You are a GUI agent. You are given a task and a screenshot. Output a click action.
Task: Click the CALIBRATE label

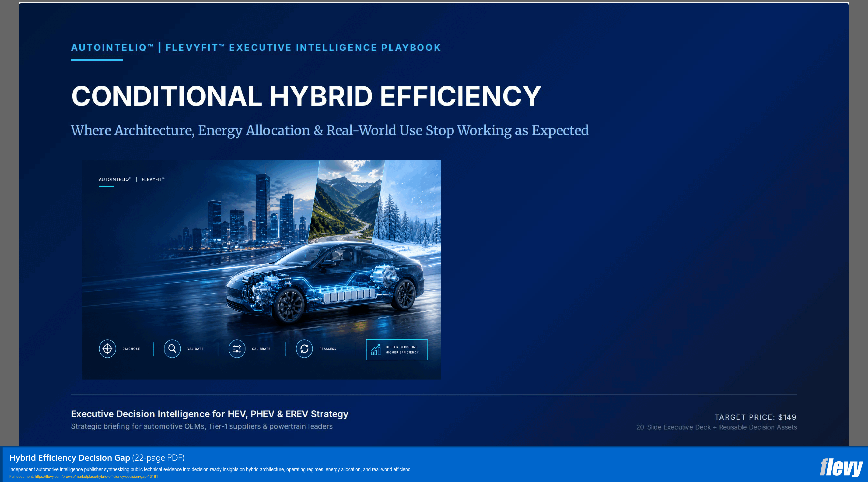261,349
